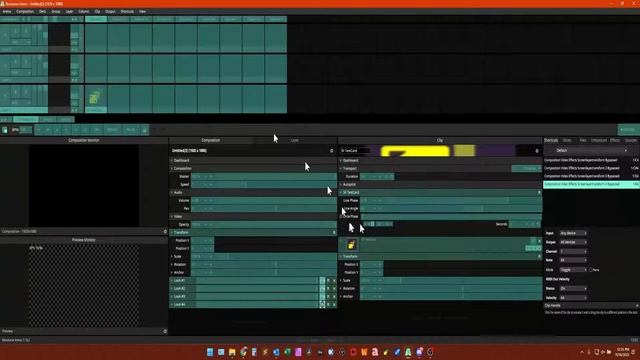
Task: Open File Explorer from the taskbar
Action: [x=232, y=352]
